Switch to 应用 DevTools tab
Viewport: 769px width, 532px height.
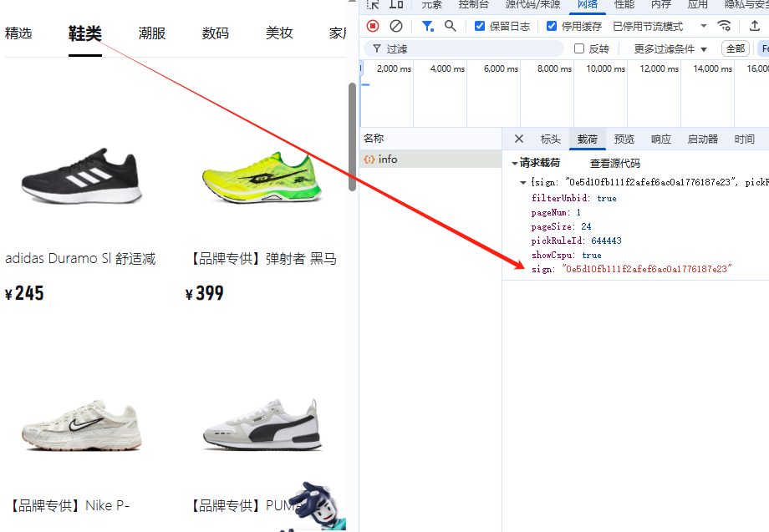pyautogui.click(x=697, y=4)
